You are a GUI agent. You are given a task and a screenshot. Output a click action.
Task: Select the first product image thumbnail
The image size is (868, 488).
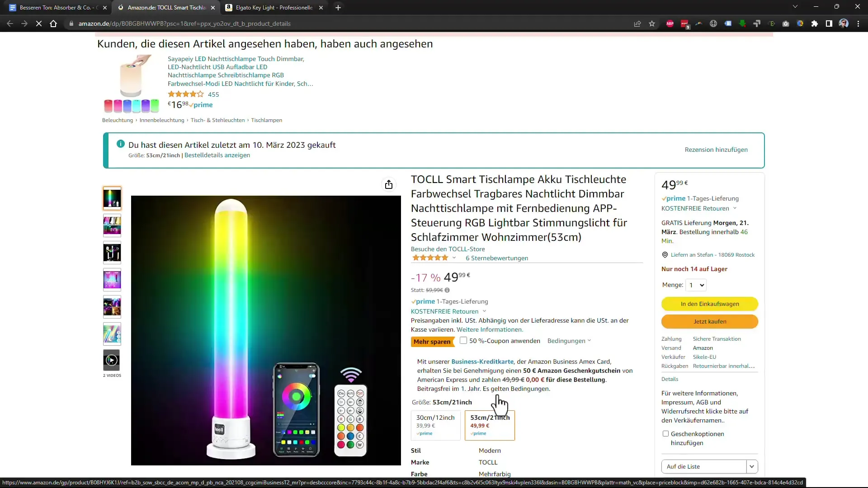point(112,198)
